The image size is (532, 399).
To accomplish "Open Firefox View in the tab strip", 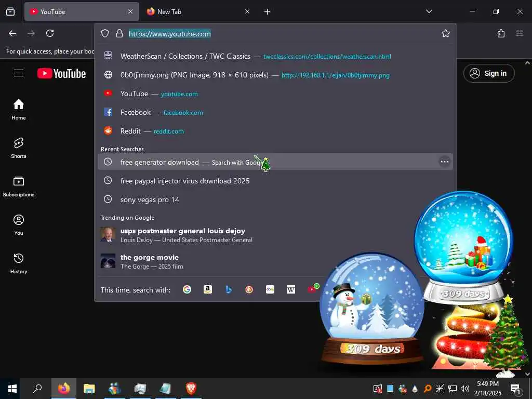I will tap(10, 11).
